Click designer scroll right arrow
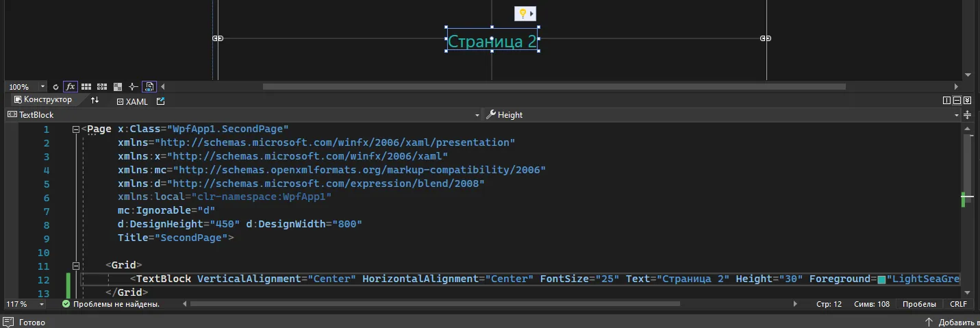 point(956,87)
